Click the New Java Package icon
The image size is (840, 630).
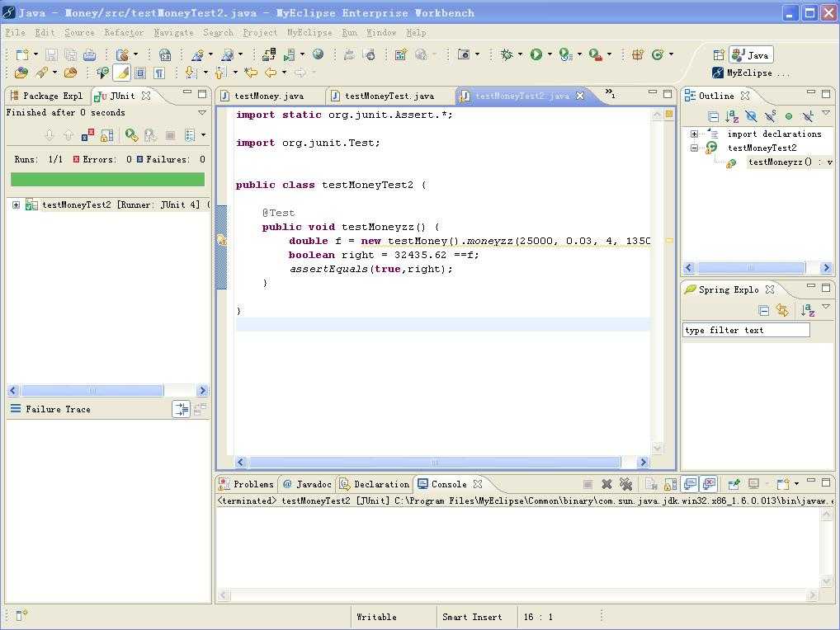638,54
